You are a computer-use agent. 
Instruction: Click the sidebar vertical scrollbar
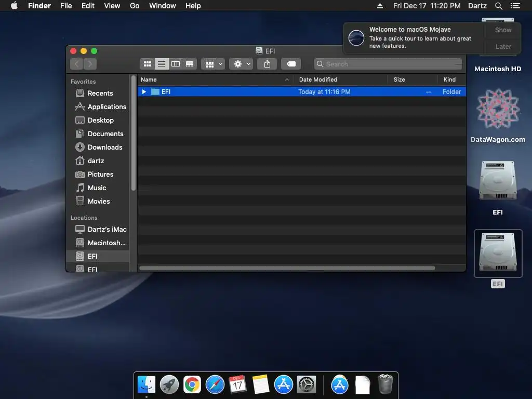tap(134, 133)
